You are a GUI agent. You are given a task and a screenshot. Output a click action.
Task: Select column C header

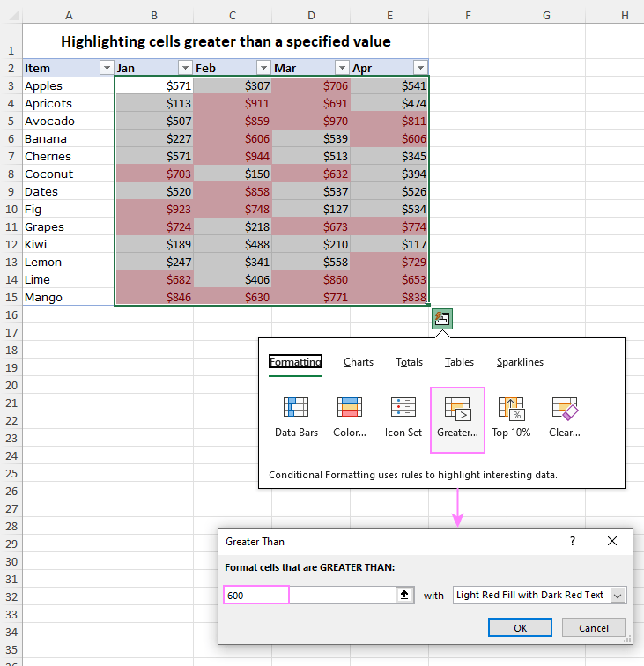click(x=233, y=16)
